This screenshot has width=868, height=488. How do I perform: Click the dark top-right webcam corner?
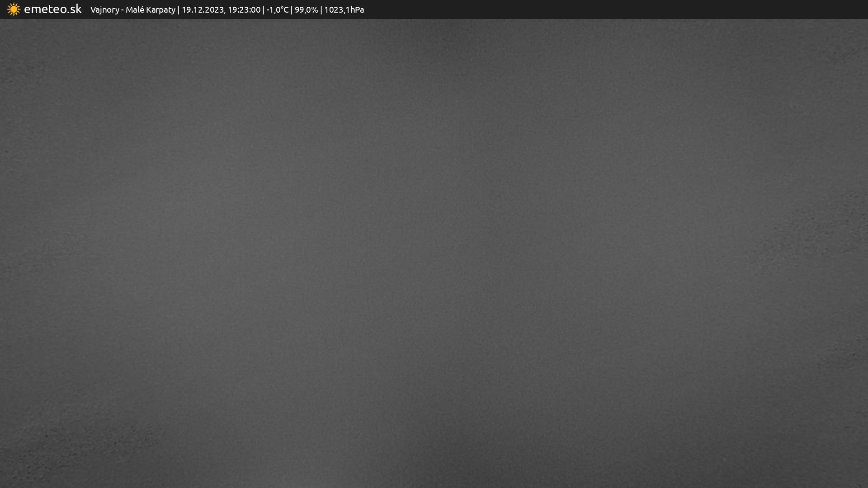(x=841, y=41)
